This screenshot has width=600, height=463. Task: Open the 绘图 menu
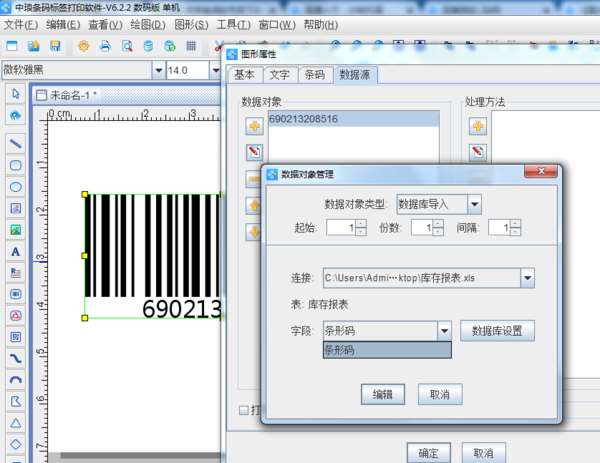point(148,25)
